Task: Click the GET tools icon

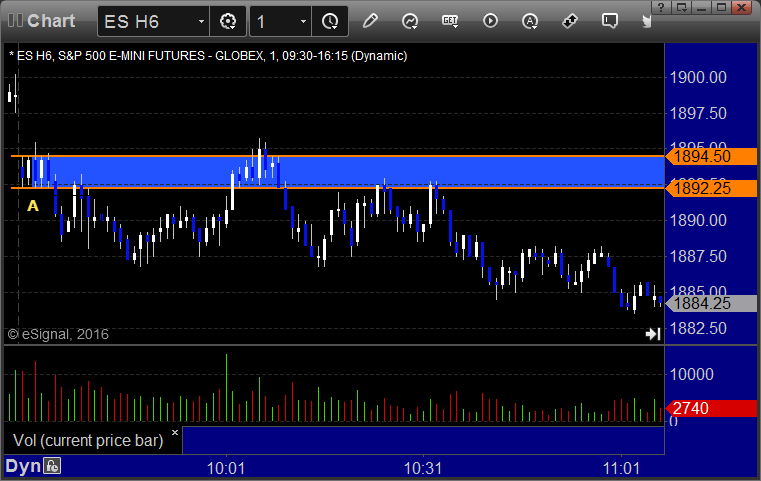Action: pyautogui.click(x=450, y=21)
